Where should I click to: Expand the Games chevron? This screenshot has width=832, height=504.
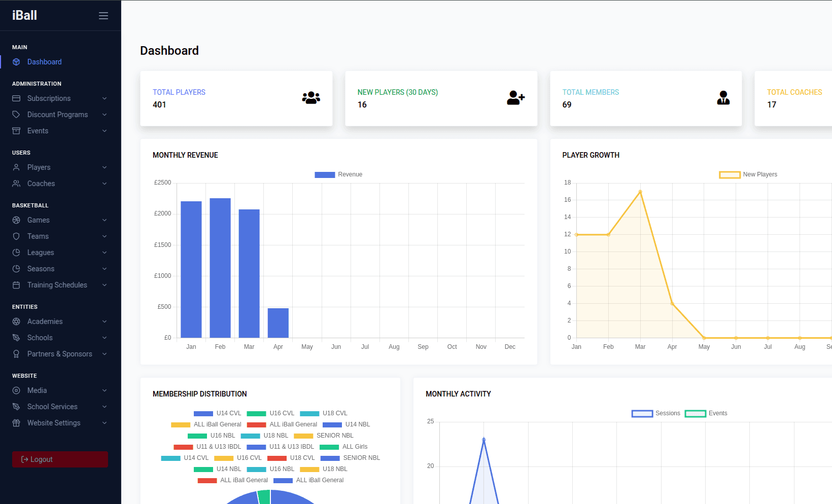[x=105, y=220]
